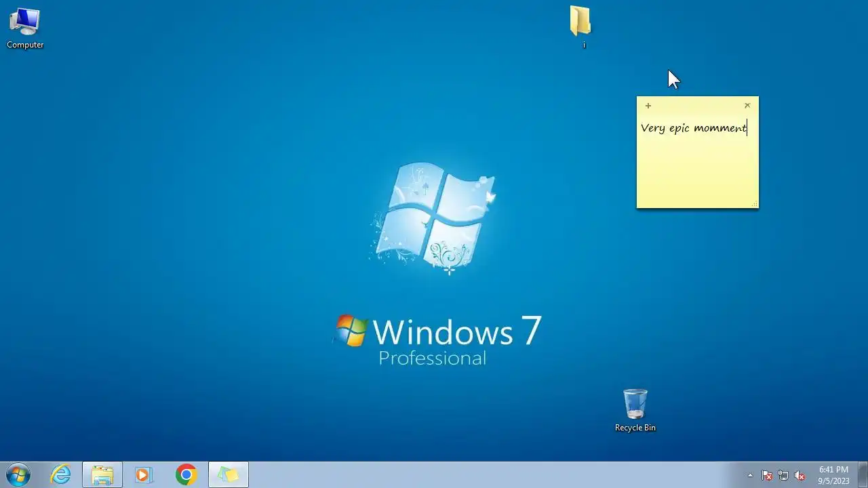Open Windows Explorer from the taskbar
Image resolution: width=868 pixels, height=488 pixels.
[102, 474]
